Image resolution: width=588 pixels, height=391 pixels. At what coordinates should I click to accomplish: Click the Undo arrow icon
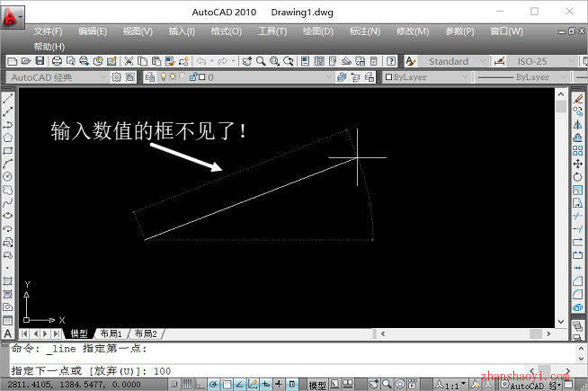[x=201, y=61]
